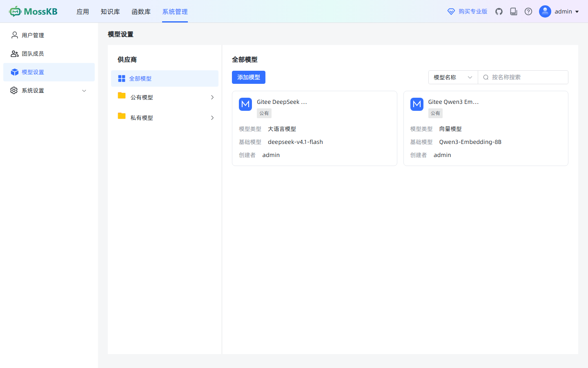Open the Gitee DeepSeek model card title
This screenshot has width=588, height=368.
pyautogui.click(x=282, y=102)
